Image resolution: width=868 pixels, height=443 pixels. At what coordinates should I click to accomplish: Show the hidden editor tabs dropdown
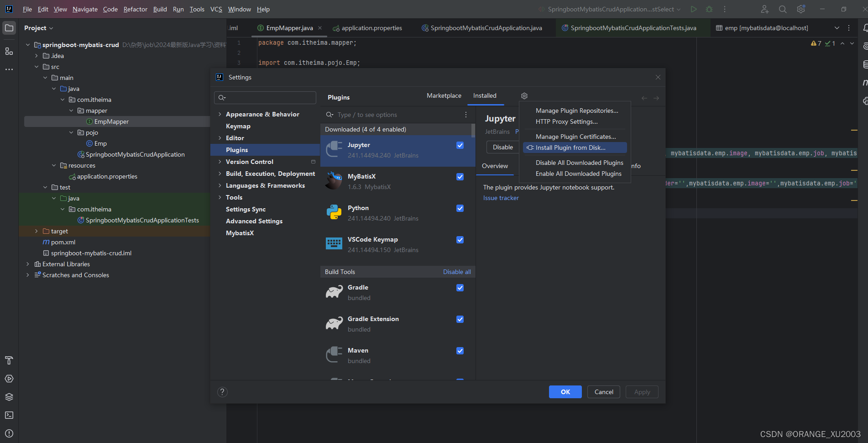(837, 28)
